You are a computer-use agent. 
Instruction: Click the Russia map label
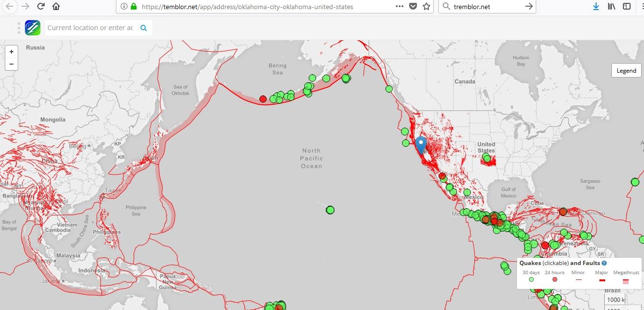35,47
